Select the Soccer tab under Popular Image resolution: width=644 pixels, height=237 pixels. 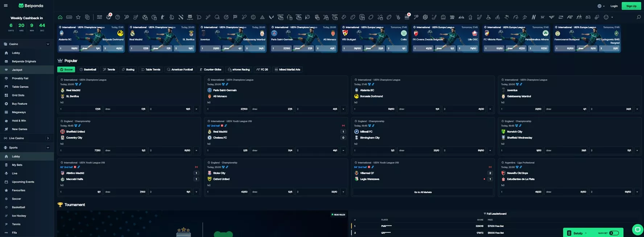click(66, 70)
